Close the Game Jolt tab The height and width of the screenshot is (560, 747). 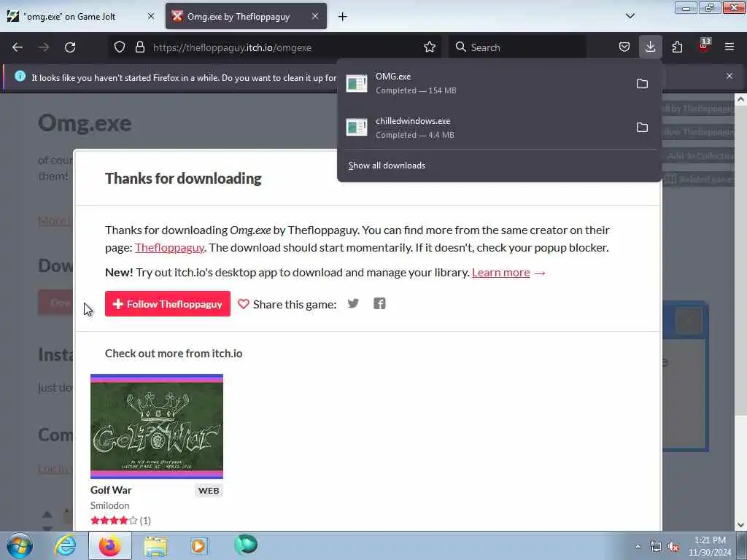coord(151,16)
